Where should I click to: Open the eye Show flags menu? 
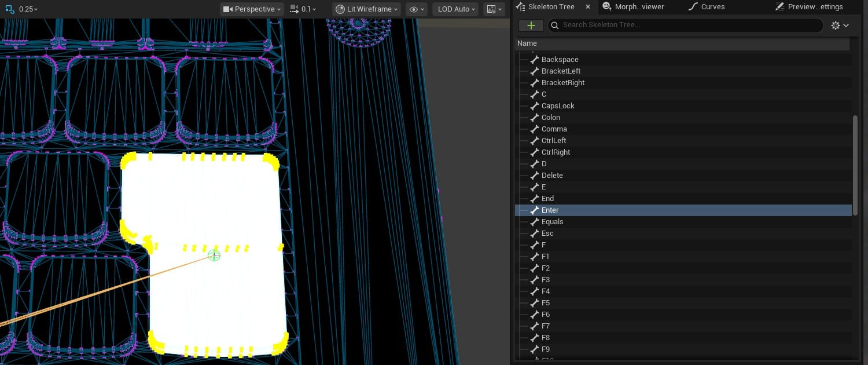tap(416, 9)
